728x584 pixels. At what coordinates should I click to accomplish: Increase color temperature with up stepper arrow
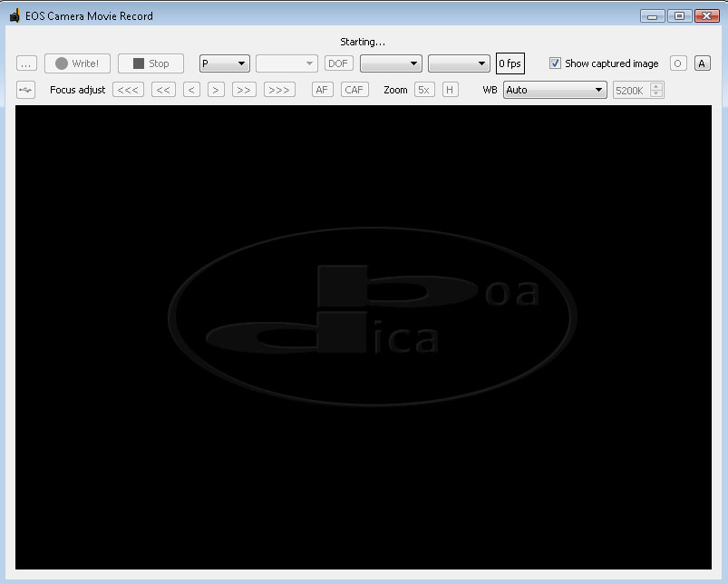tap(656, 86)
